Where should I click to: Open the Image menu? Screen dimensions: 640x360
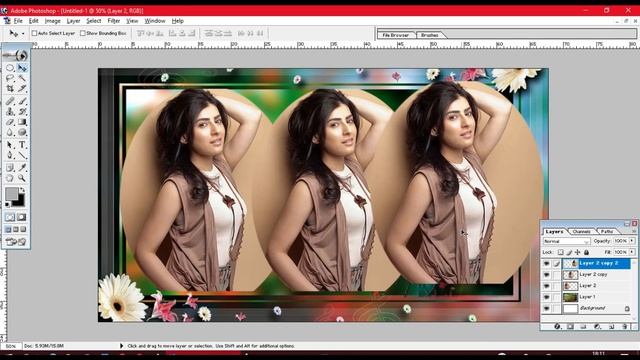(52, 21)
